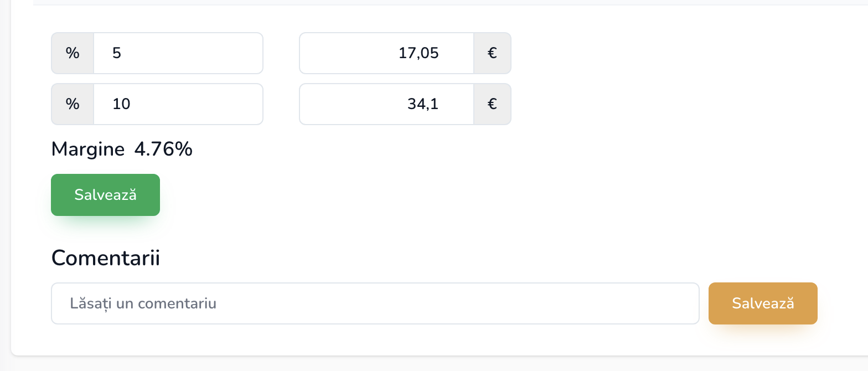Click the % symbol beside the 5 field
The height and width of the screenshot is (371, 868).
(73, 53)
